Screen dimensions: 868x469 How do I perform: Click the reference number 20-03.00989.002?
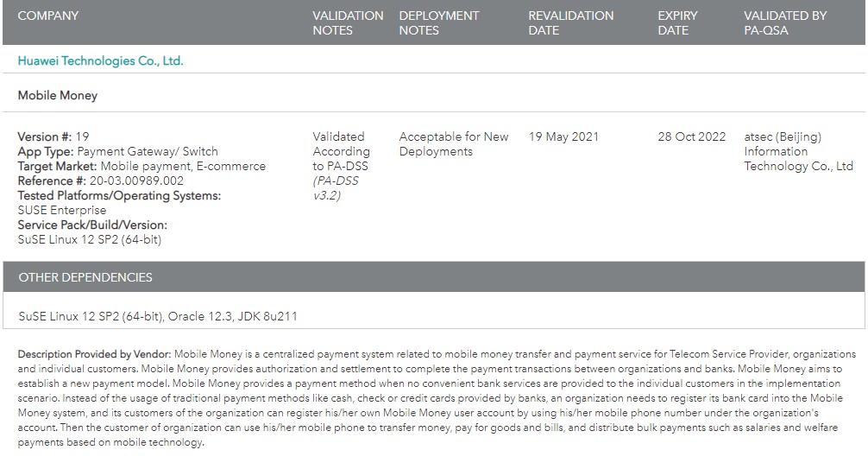(x=136, y=181)
